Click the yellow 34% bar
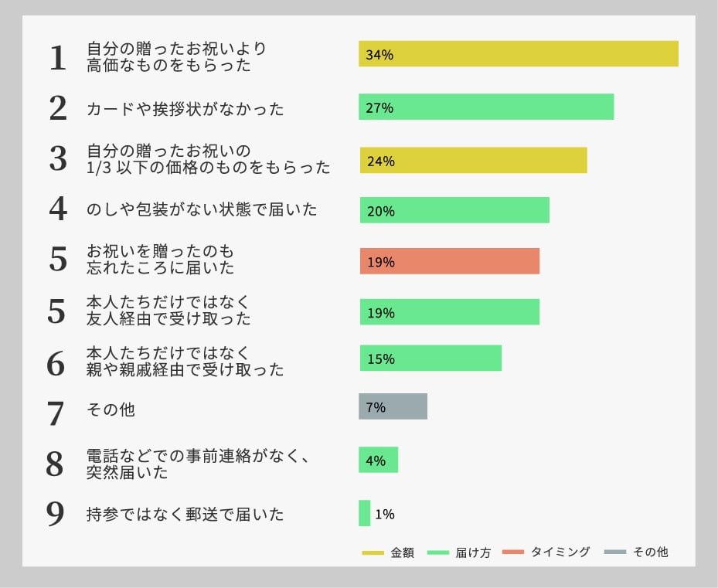The height and width of the screenshot is (588, 718). point(518,54)
